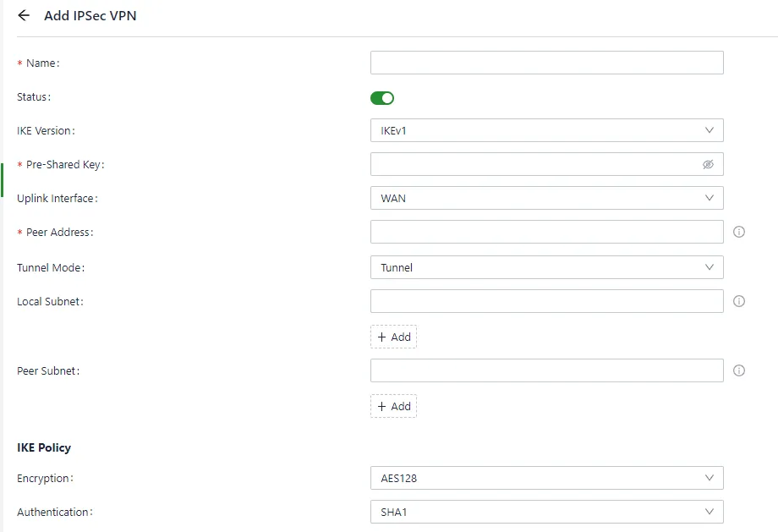Viewport: 778px width, 532px height.
Task: Click the Pre-Shared Key label
Action: [65, 165]
